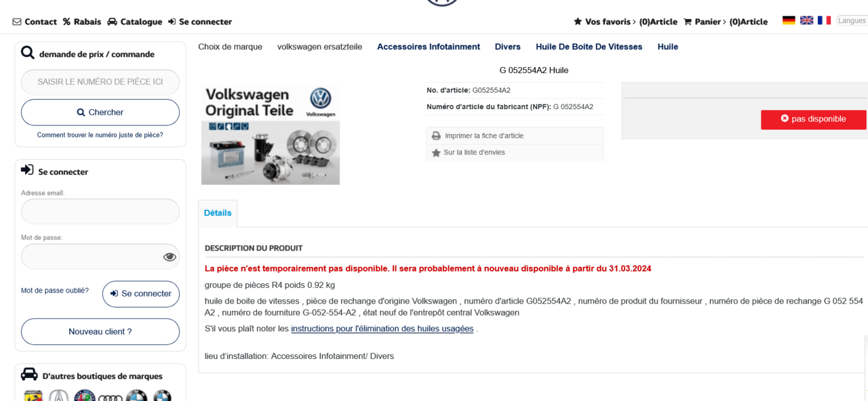Open the Abarth brand shop logo
Viewport: 868px width, 401px height.
33,396
